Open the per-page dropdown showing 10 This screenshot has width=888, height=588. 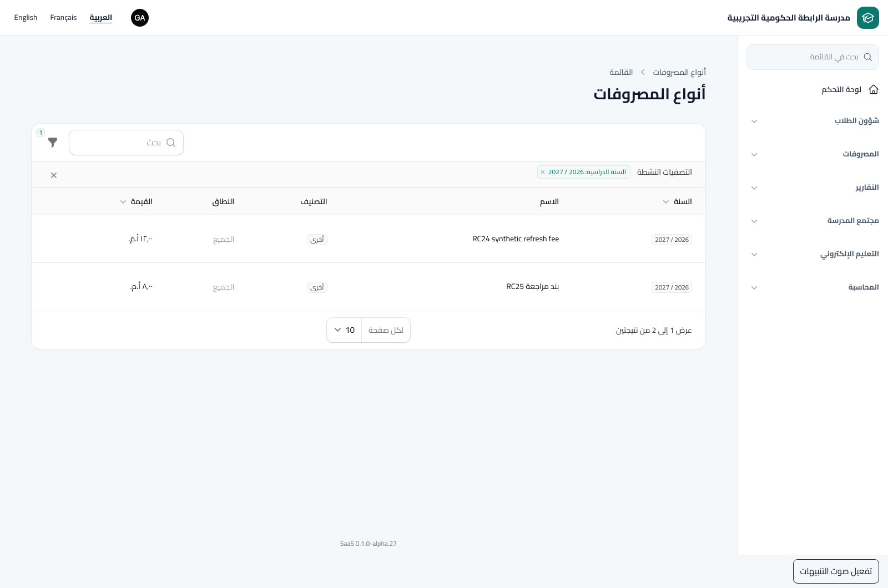coord(344,330)
